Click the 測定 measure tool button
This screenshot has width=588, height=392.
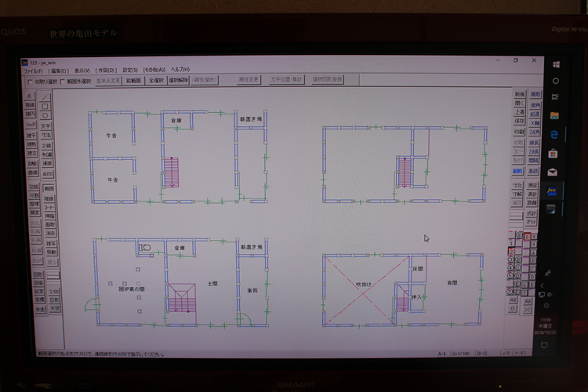532,185
